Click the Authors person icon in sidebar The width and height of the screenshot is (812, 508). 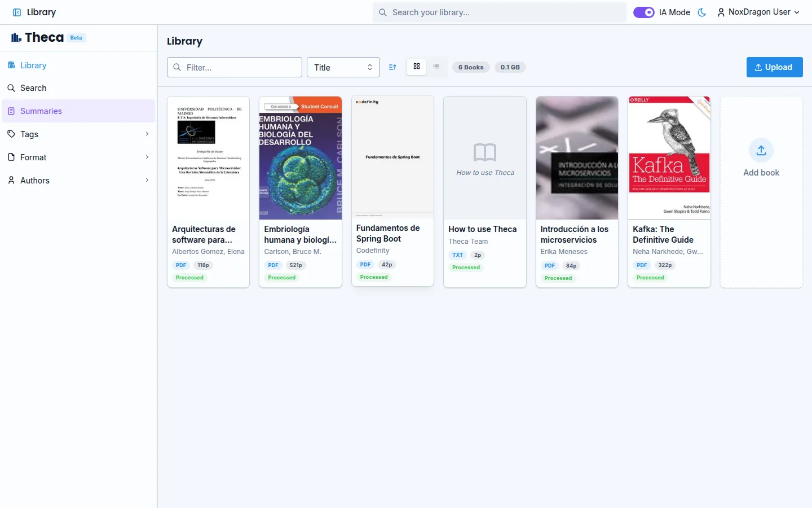point(11,181)
